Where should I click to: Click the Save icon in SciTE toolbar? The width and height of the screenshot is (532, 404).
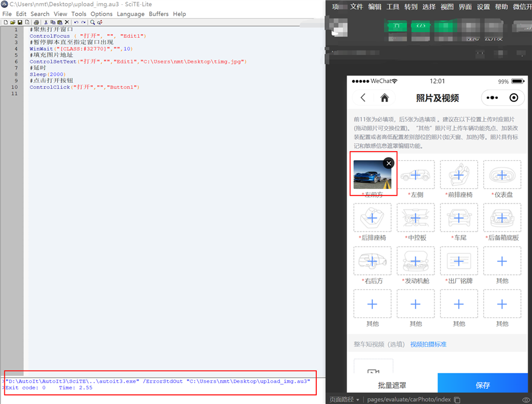[20, 22]
